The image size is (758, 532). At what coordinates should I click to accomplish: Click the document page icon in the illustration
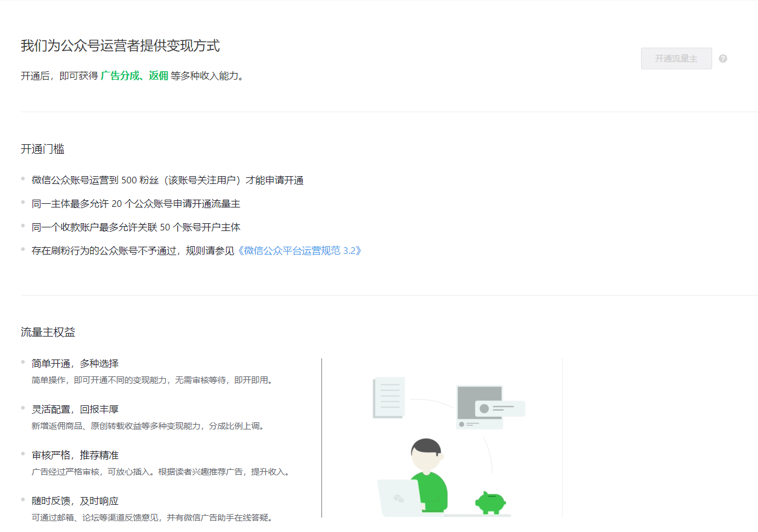coord(388,397)
